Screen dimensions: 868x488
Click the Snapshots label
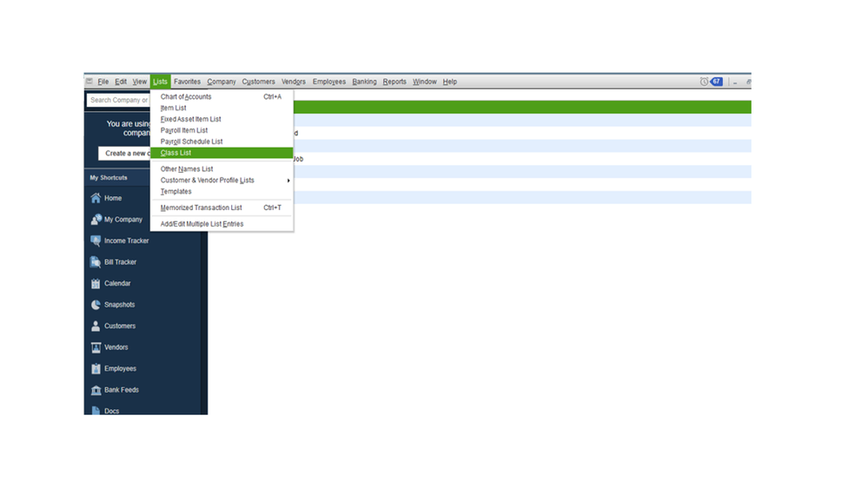coord(120,305)
